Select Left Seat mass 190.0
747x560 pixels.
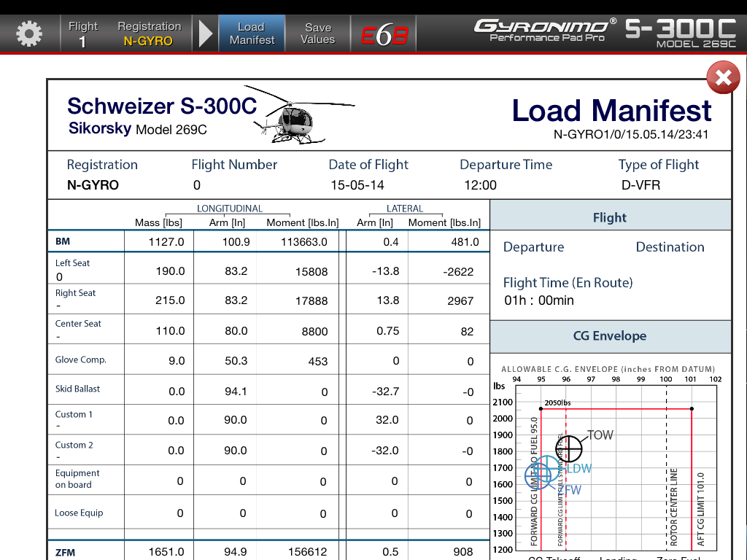[x=170, y=271]
